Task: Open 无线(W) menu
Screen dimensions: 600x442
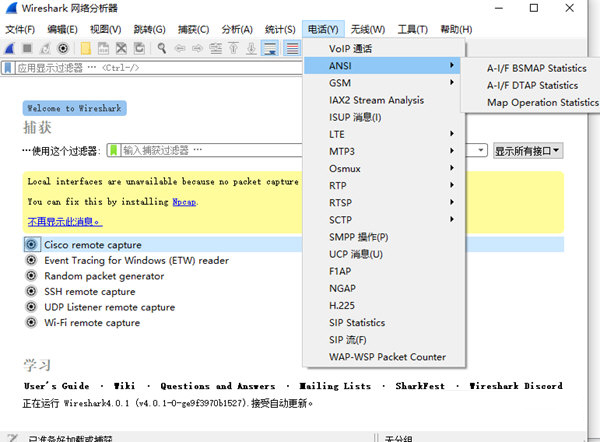Action: coord(368,29)
